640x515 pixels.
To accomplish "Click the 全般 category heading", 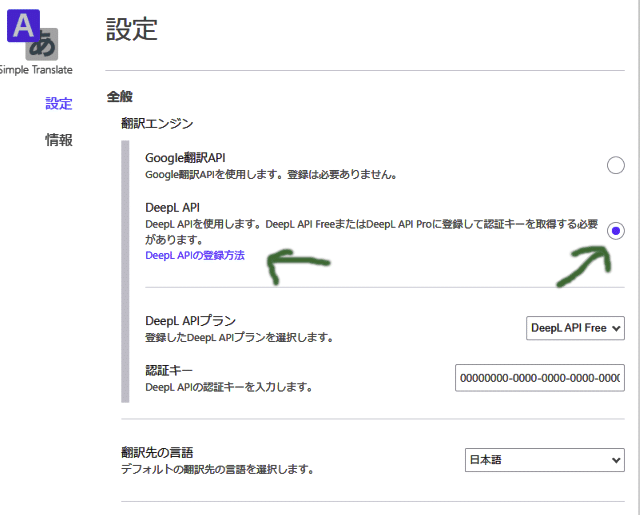I will [120, 97].
